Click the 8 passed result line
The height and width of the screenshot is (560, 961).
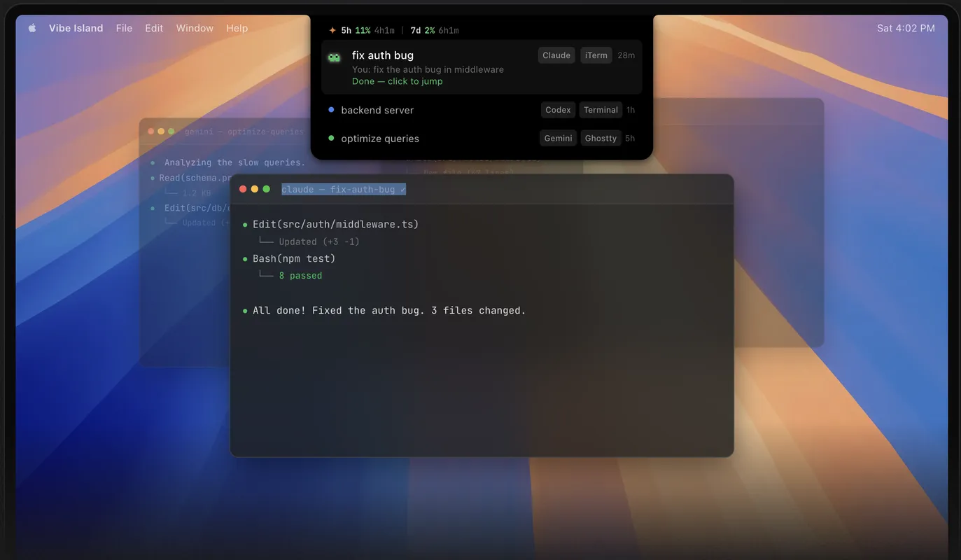tap(300, 276)
